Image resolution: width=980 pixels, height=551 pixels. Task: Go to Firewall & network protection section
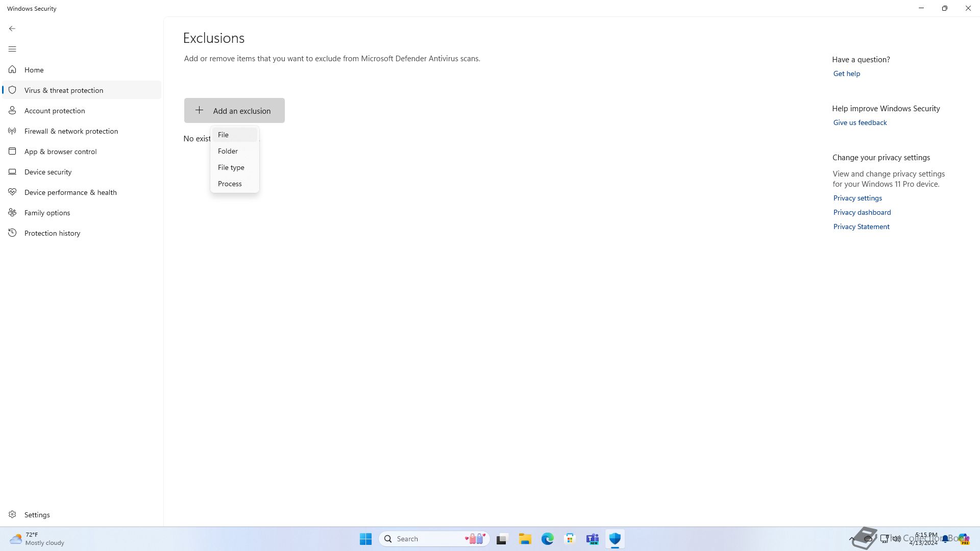tap(82, 131)
